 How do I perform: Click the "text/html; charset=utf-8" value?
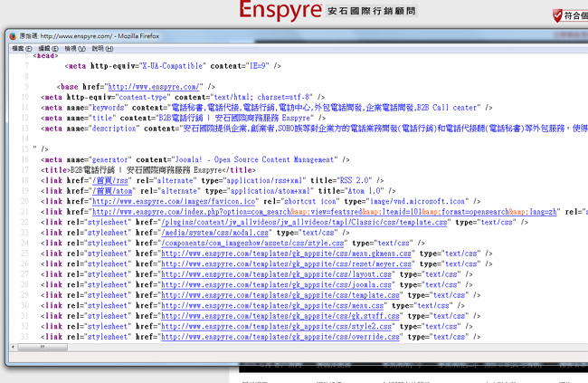pos(261,97)
